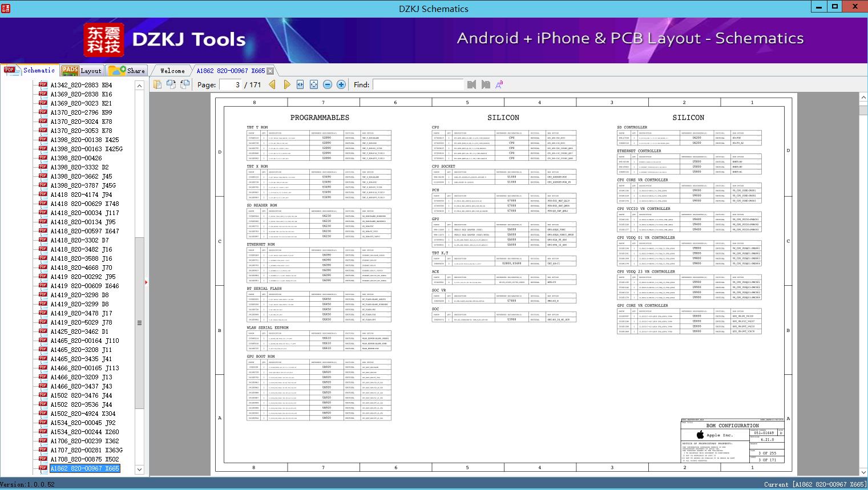Open A1534_820-00045 J92 schematic
This screenshot has width=868, height=490.
coord(83,423)
